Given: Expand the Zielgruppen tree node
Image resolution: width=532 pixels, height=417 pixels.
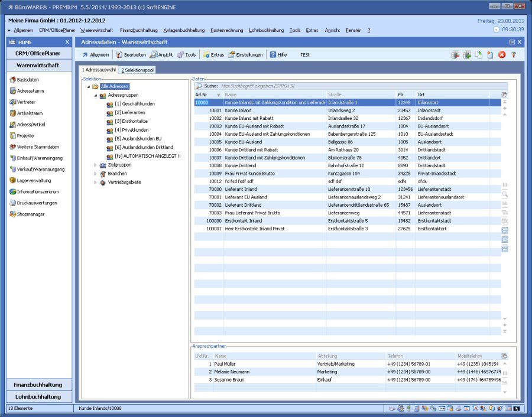Looking at the screenshot, I should [95, 165].
